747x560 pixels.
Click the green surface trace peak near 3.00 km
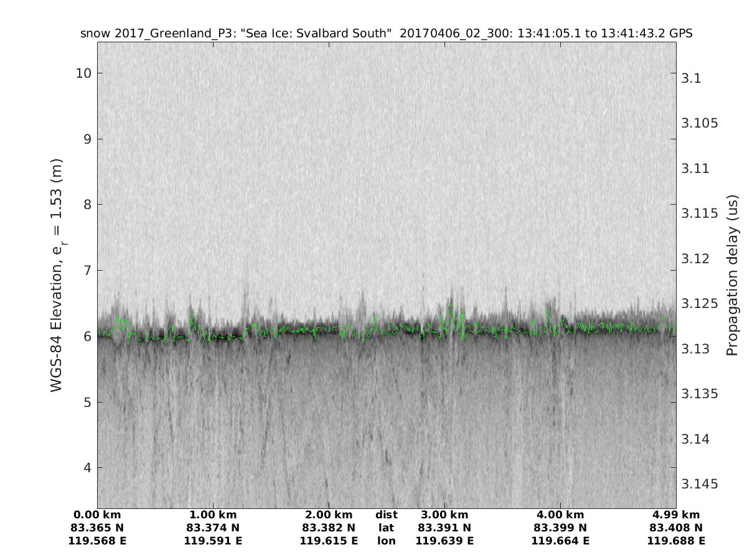451,305
